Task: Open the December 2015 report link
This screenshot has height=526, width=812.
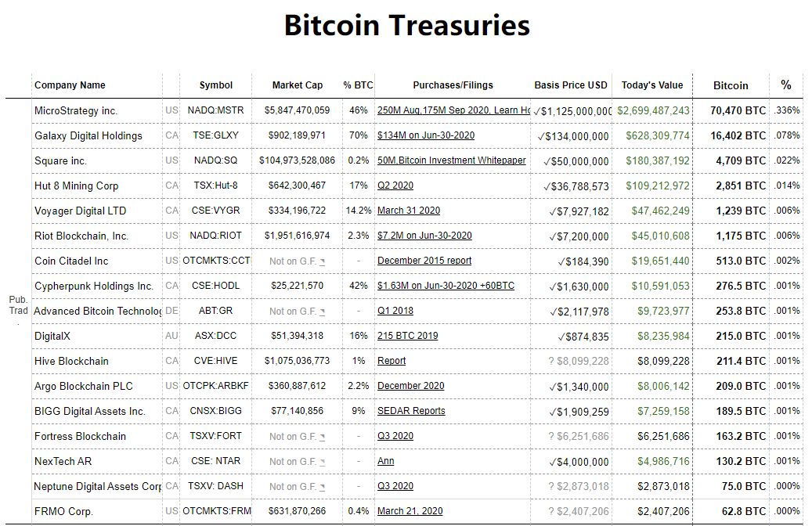Action: click(424, 261)
